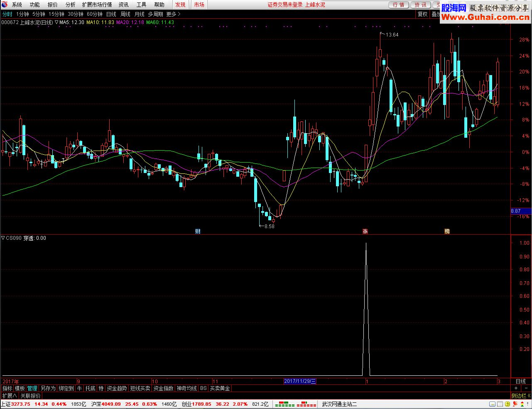
Task: Click the 13.64 high price label
Action: [x=392, y=35]
